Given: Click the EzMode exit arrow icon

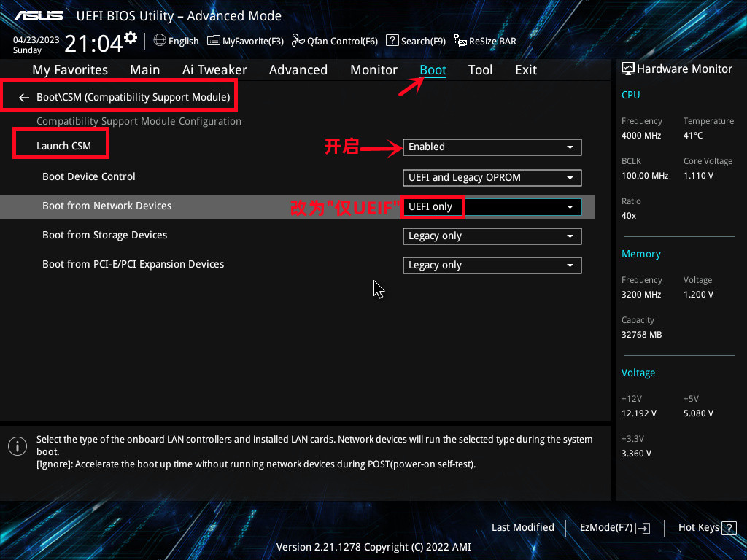Looking at the screenshot, I should 643,528.
